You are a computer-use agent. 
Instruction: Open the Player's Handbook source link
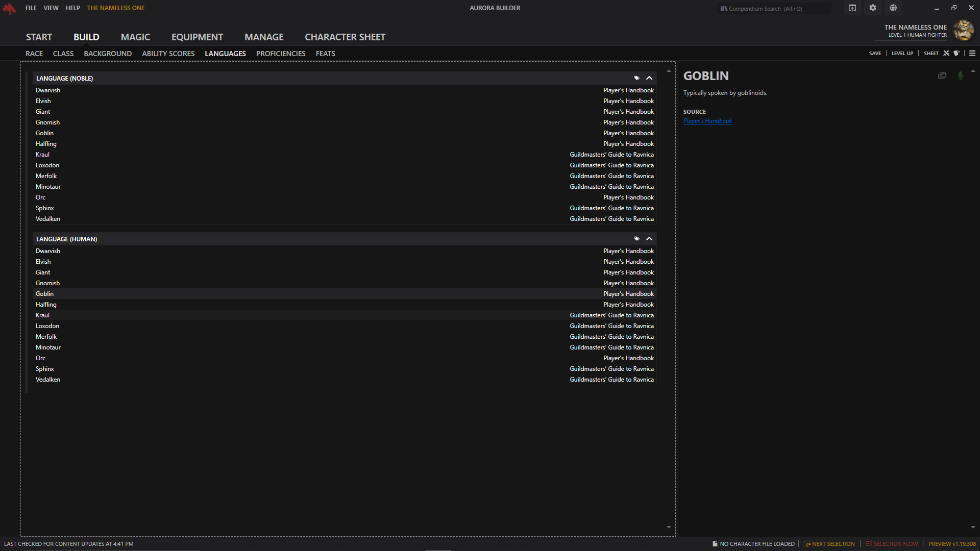707,121
